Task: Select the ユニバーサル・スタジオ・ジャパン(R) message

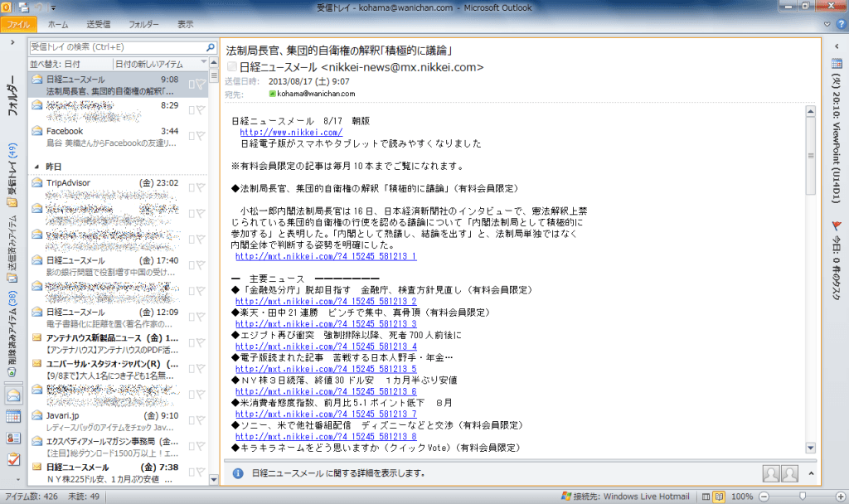Action: coord(118,369)
